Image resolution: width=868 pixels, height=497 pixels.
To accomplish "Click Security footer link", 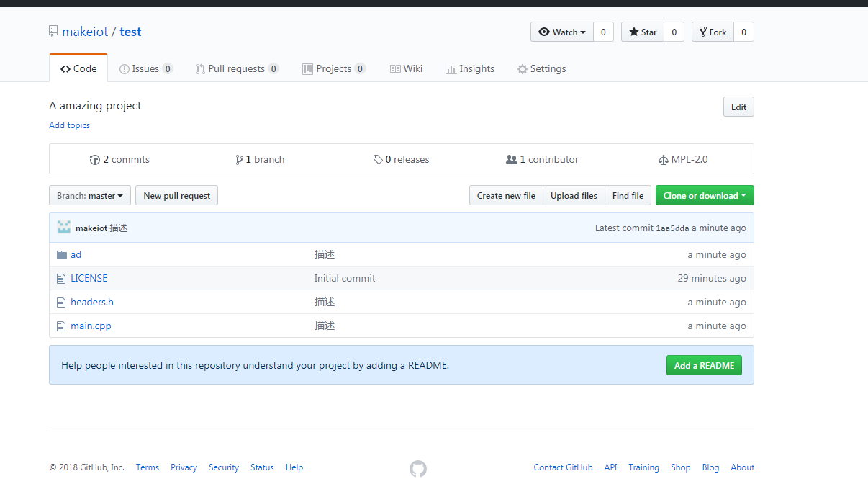I will (224, 467).
